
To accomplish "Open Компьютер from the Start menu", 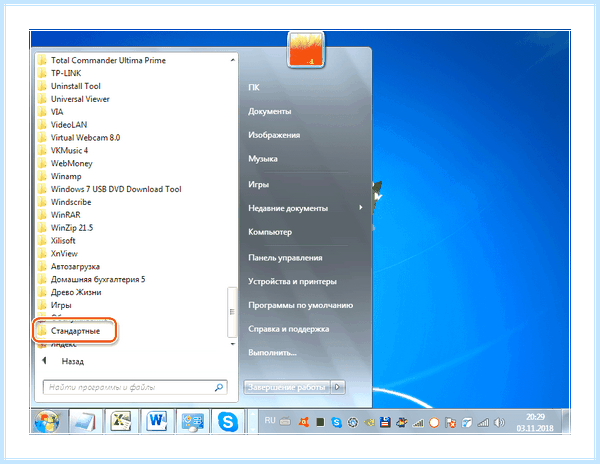I will pyautogui.click(x=270, y=232).
